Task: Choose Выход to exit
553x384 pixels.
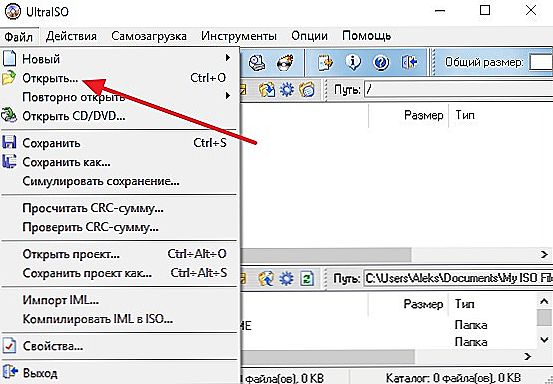Action: coord(119,373)
